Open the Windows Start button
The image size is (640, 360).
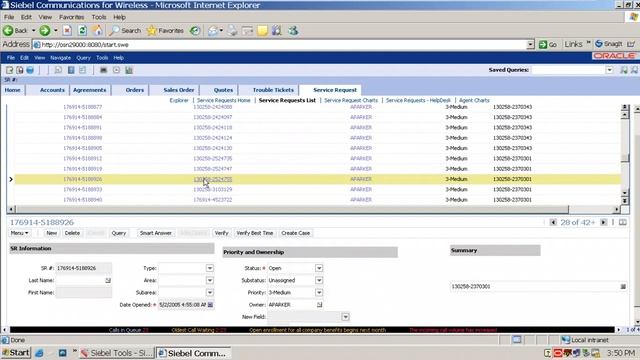click(x=16, y=353)
